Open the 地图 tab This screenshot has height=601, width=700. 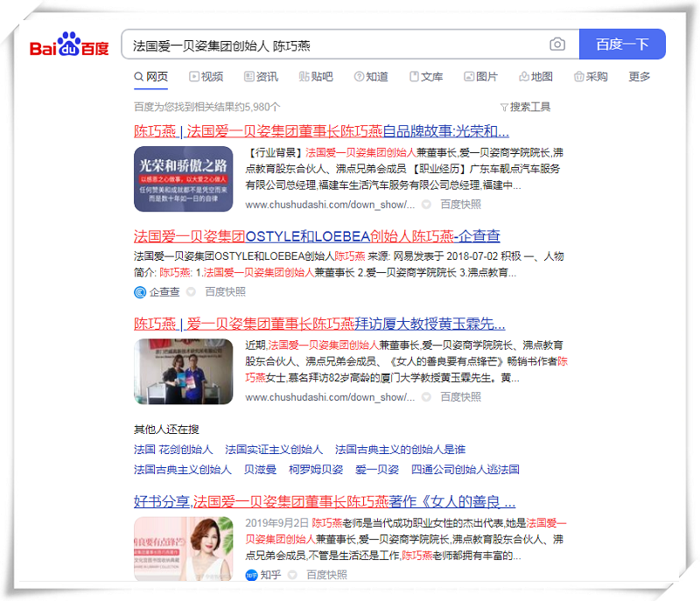coord(535,77)
